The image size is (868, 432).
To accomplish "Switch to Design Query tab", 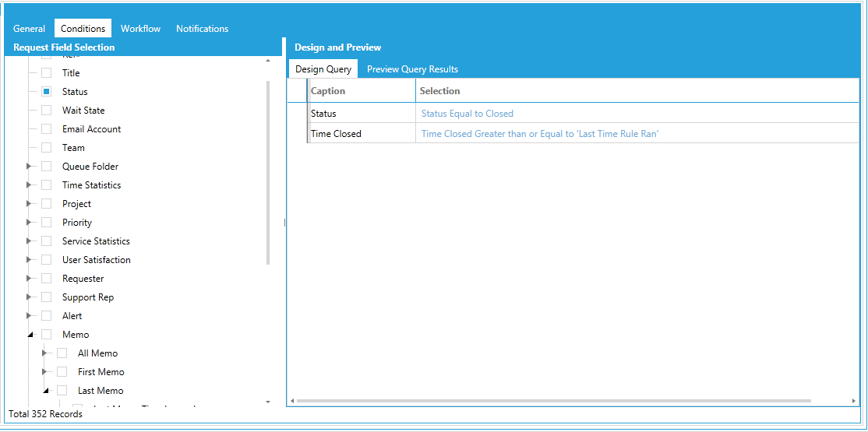I will [323, 69].
